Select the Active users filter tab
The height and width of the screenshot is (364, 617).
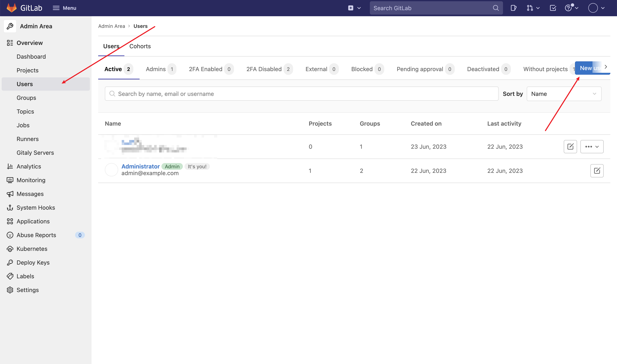119,69
